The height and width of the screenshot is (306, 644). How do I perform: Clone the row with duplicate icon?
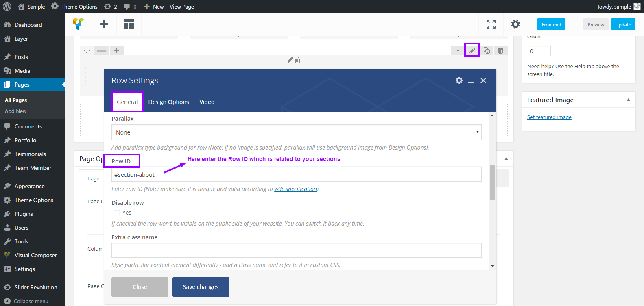click(487, 50)
